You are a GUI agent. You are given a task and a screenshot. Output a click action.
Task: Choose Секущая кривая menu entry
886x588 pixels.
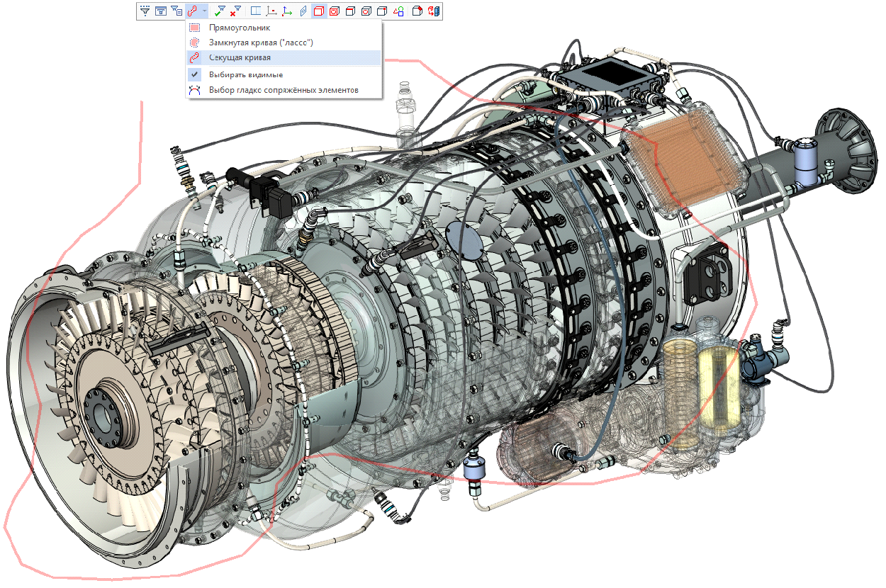(x=284, y=57)
